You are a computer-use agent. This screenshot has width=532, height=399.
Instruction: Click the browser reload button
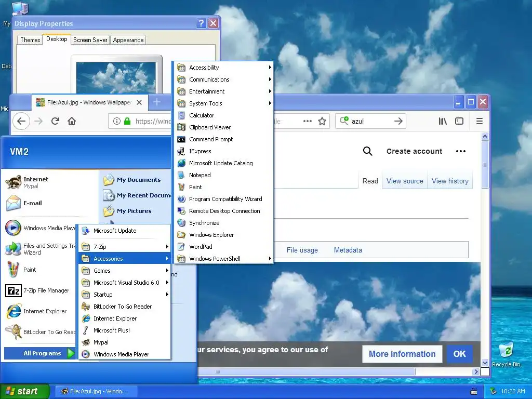point(55,121)
